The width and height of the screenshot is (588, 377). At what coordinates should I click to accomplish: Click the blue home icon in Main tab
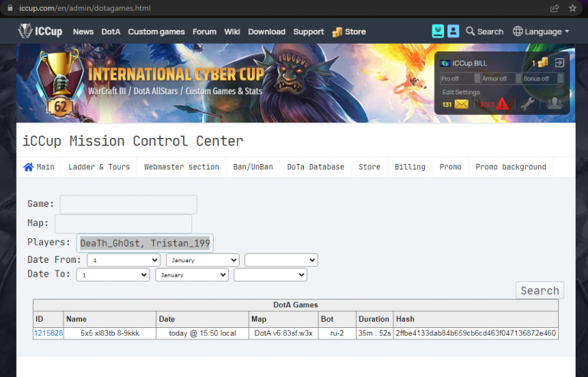pos(28,167)
